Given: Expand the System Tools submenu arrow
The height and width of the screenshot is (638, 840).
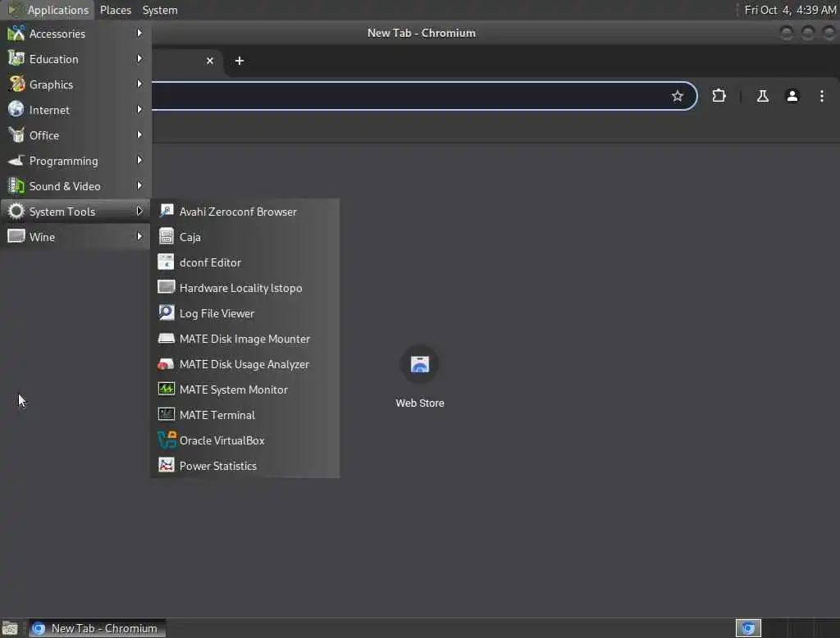Looking at the screenshot, I should pos(139,211).
